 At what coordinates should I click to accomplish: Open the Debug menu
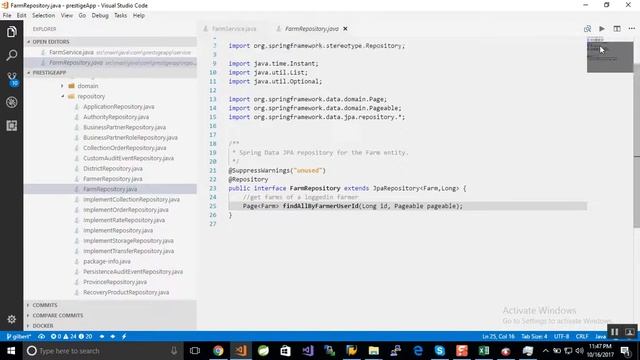[100, 16]
